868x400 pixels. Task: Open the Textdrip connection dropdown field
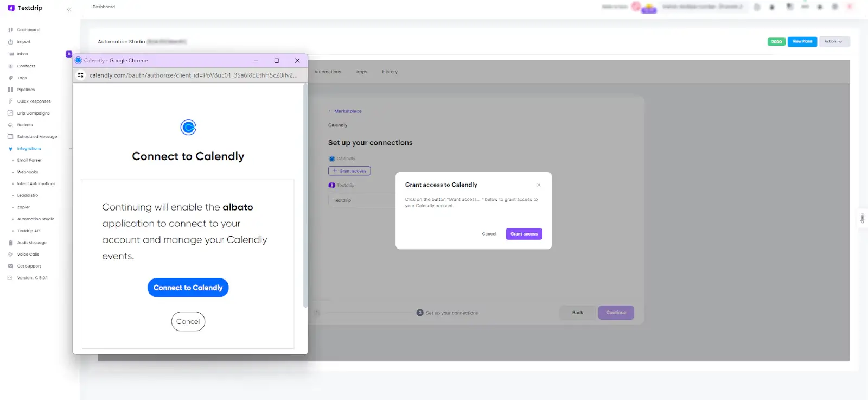click(x=362, y=200)
